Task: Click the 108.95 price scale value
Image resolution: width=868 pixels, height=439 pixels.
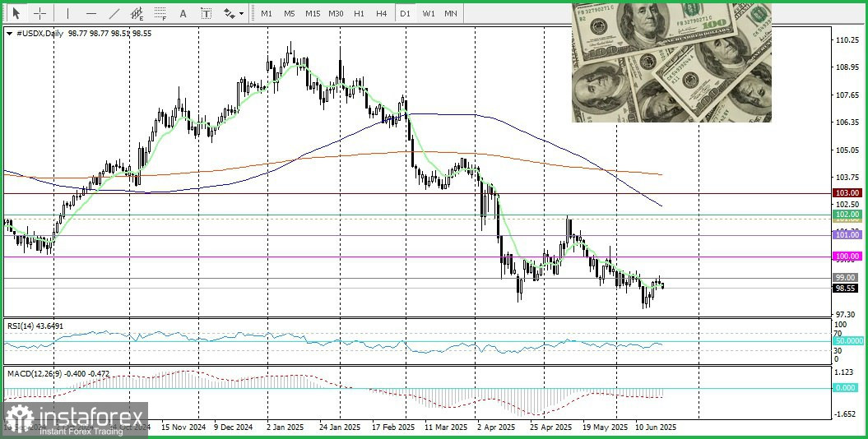Action: click(847, 67)
